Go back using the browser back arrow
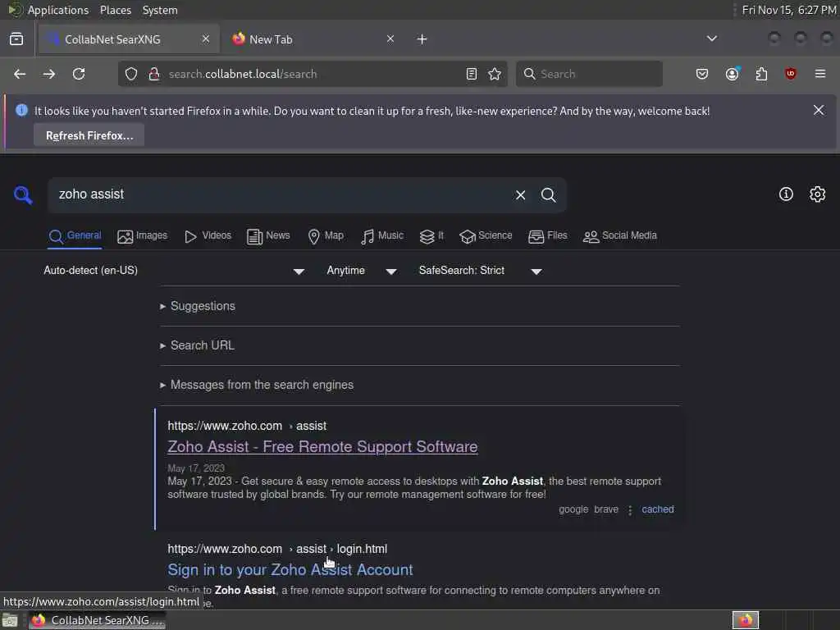The height and width of the screenshot is (630, 840). [x=20, y=74]
